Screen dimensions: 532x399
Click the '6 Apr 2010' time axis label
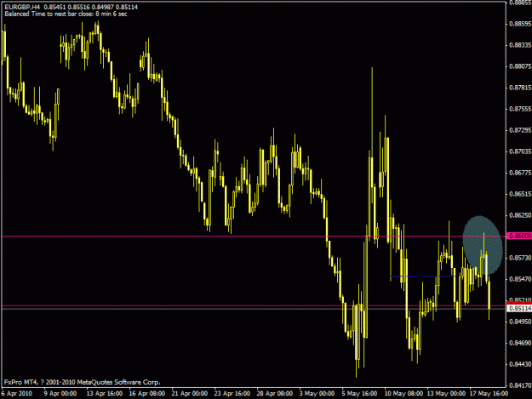[x=17, y=394]
